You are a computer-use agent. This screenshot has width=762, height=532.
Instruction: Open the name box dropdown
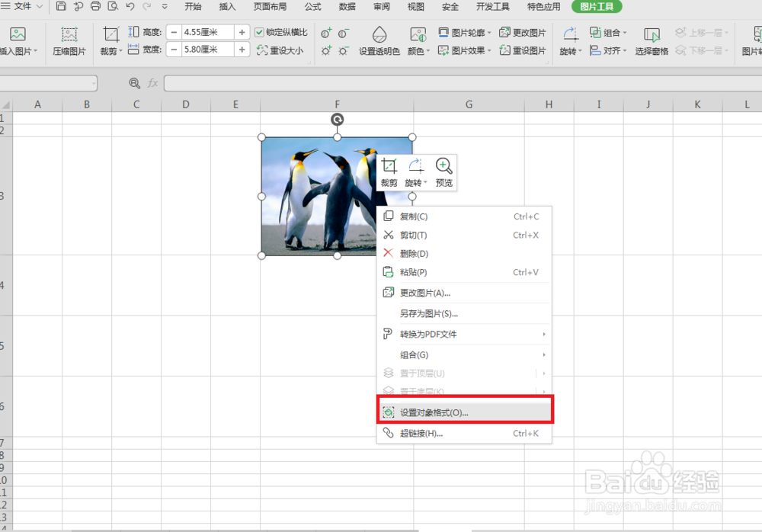click(93, 83)
